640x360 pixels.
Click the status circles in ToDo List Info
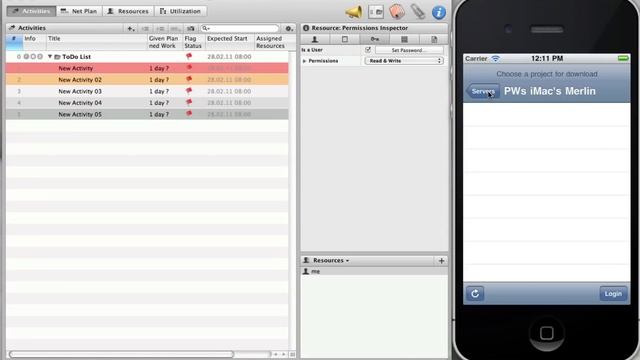33,57
